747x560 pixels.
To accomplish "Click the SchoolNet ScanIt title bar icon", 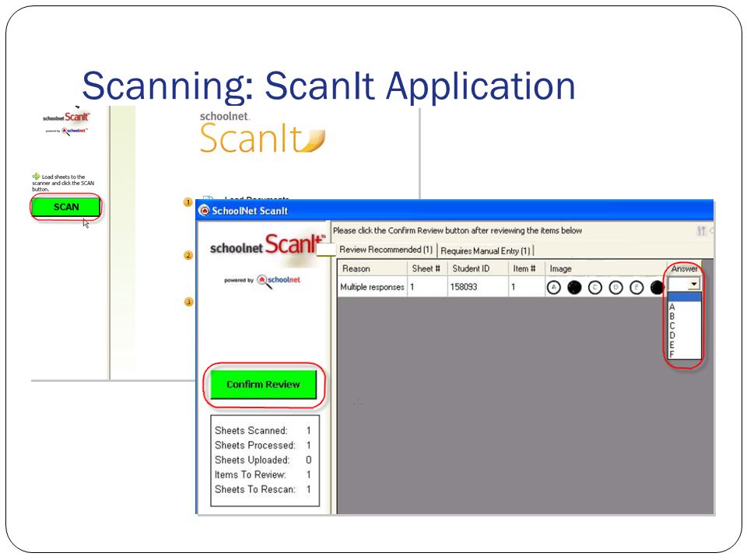I will [205, 211].
